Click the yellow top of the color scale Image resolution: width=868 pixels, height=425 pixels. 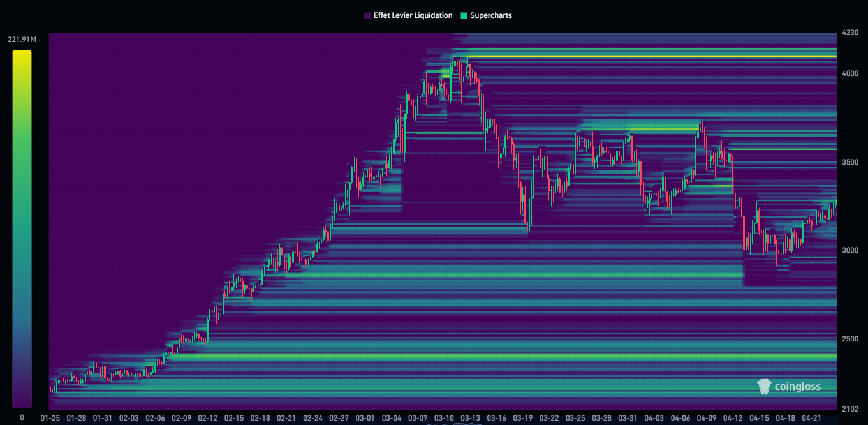(22, 56)
